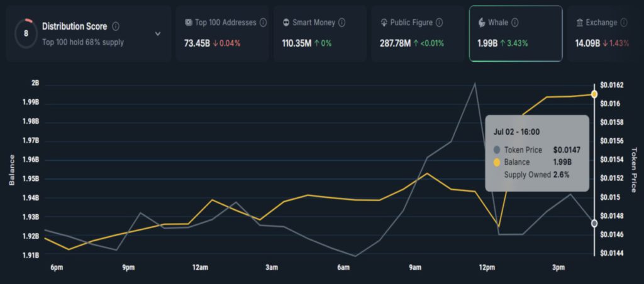Click the 1.91B balance axis label
Screen dimensions: 644x284
31,255
